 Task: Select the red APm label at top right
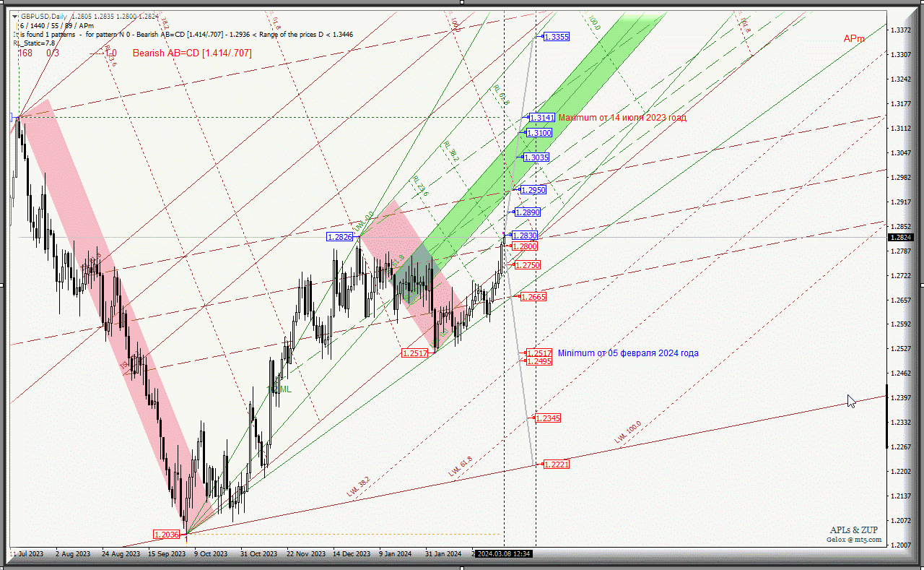point(854,39)
